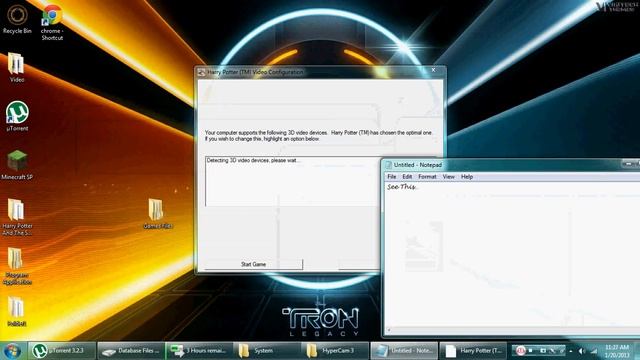
Task: Switch to HyperCam 3 folder in taskbar
Action: coord(336,351)
